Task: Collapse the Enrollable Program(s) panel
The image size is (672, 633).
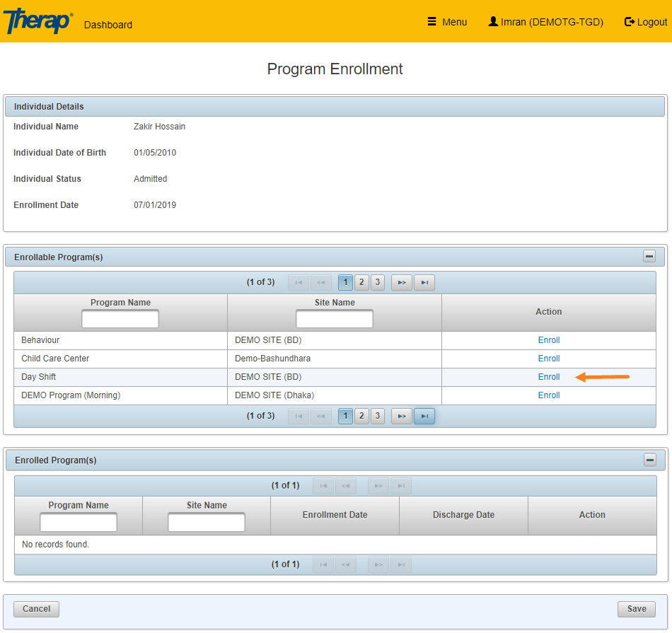Action: pos(649,256)
